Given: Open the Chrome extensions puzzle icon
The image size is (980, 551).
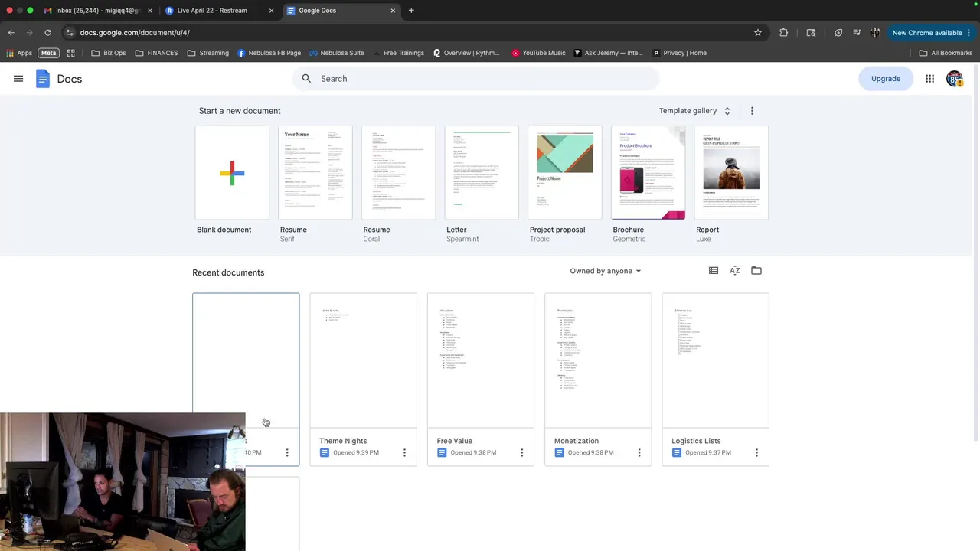Looking at the screenshot, I should [783, 33].
